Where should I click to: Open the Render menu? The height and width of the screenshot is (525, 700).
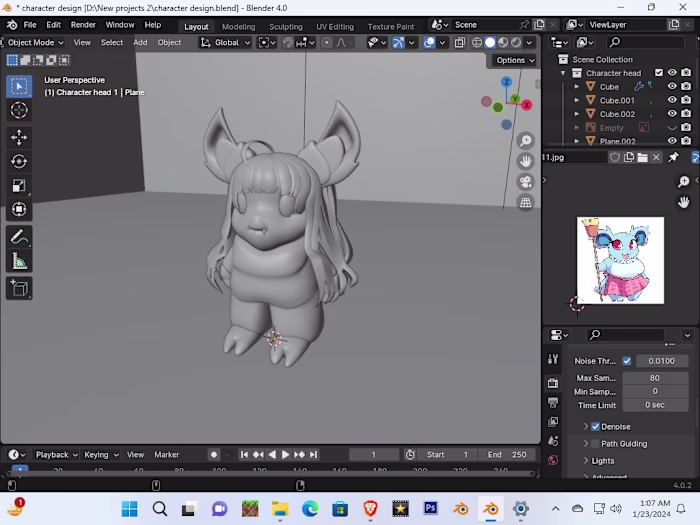[x=83, y=25]
